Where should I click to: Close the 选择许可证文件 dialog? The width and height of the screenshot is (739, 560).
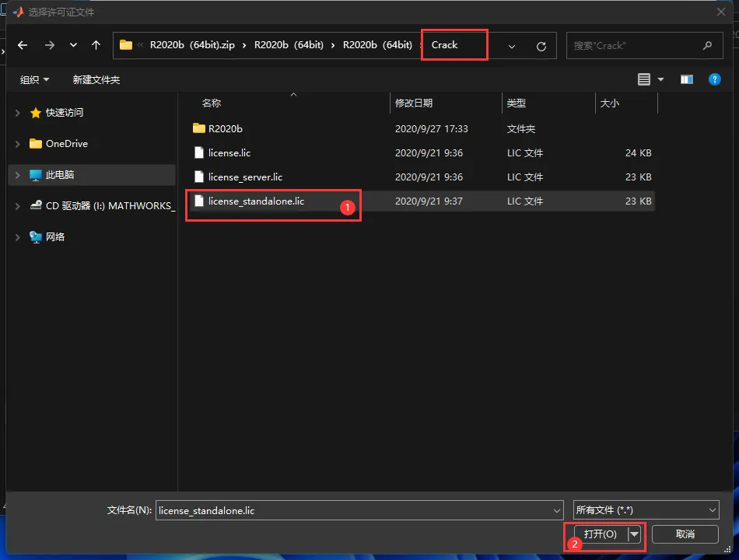[721, 12]
